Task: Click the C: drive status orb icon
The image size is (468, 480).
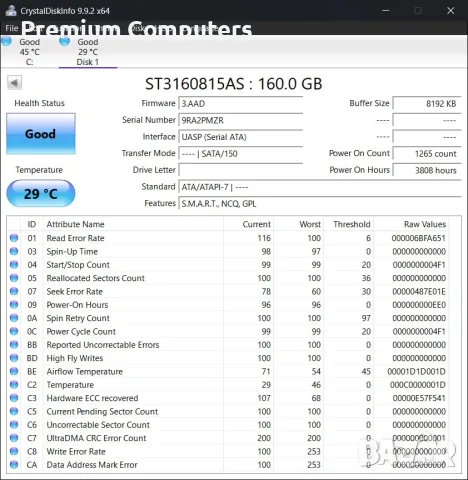Action: tap(6, 41)
